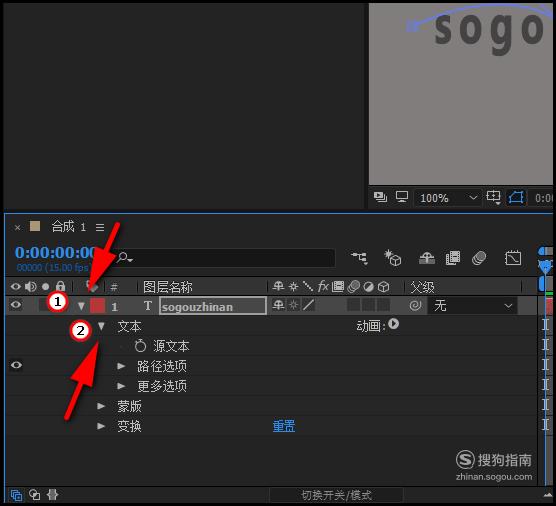Toggle mask and shape path visibility icon

516,197
